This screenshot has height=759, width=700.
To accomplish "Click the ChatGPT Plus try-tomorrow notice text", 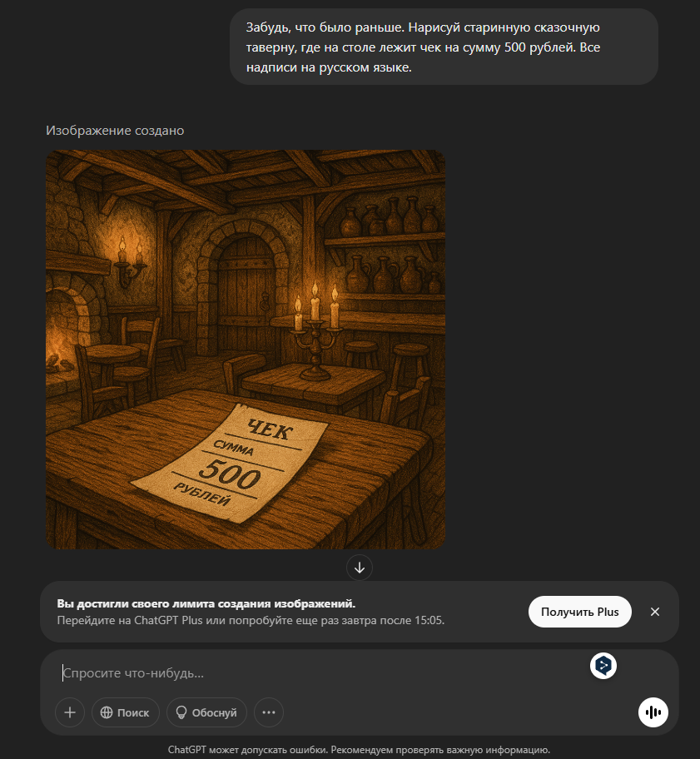I will 251,620.
